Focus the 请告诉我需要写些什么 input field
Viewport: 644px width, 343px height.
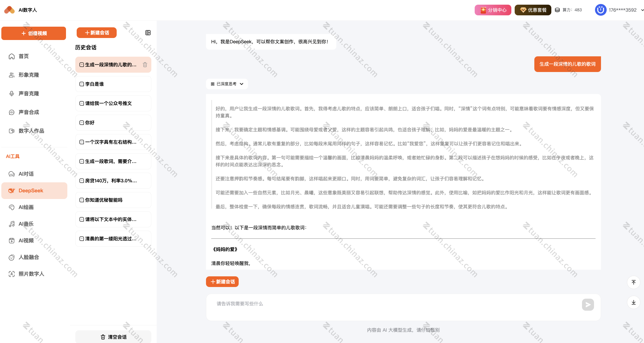pyautogui.click(x=397, y=307)
